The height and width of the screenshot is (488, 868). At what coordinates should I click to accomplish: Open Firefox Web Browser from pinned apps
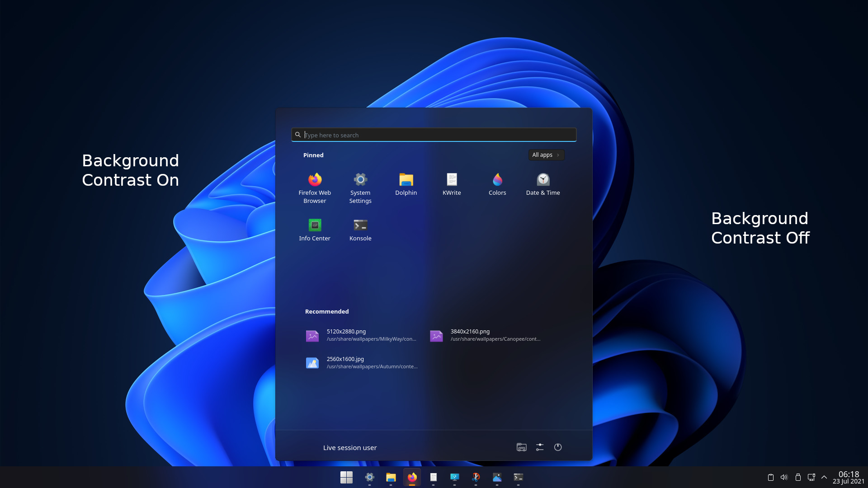click(x=315, y=188)
